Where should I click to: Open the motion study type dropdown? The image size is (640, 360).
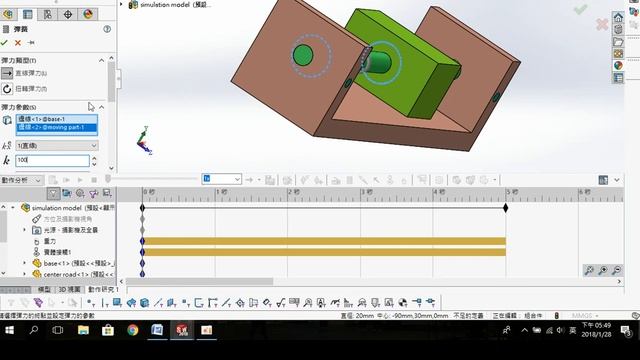click(21, 180)
